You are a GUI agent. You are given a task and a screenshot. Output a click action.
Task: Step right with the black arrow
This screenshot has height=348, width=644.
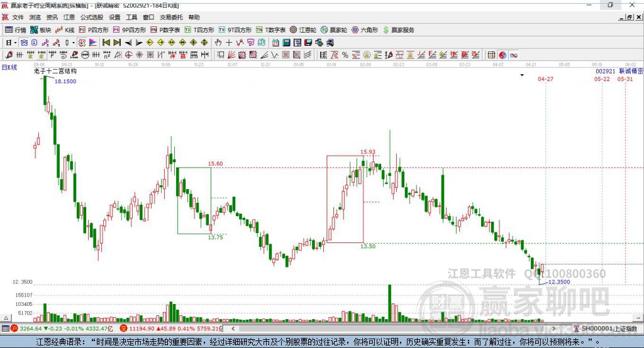point(139,42)
